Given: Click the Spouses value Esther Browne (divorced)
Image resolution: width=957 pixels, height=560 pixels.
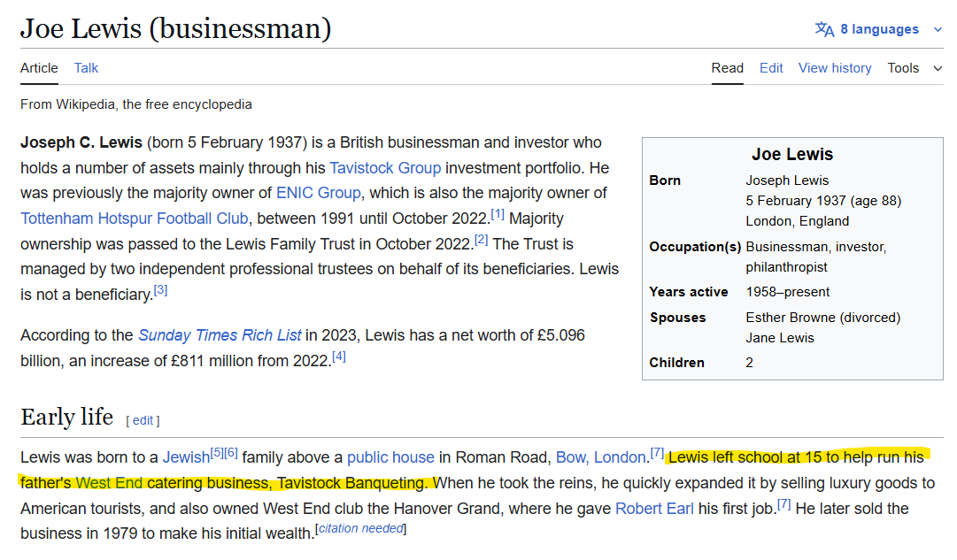Looking at the screenshot, I should pos(822,318).
